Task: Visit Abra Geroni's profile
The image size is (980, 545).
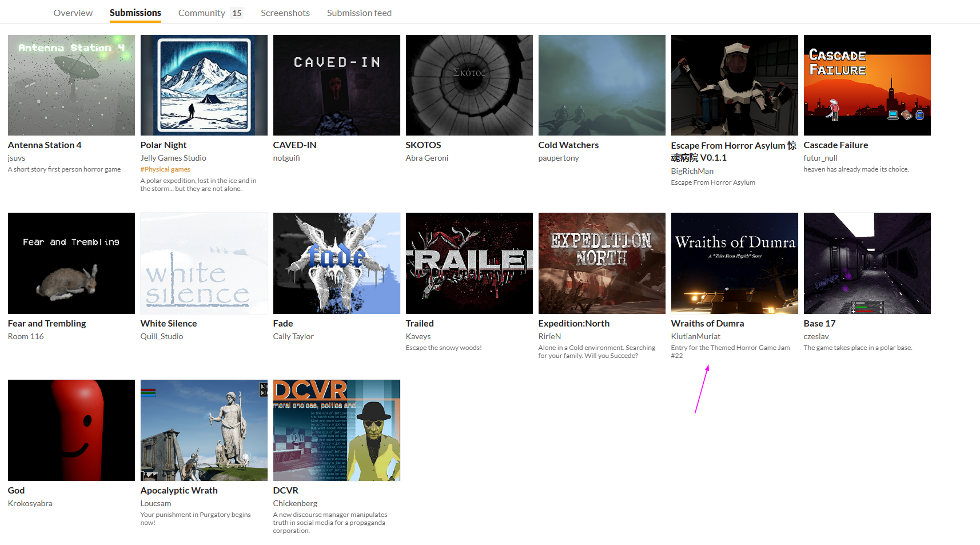Action: (427, 158)
